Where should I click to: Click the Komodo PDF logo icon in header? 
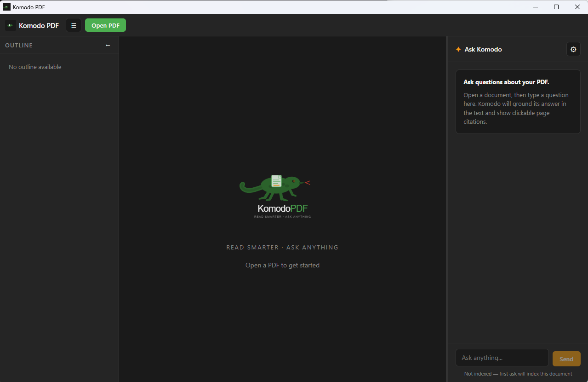pos(10,25)
